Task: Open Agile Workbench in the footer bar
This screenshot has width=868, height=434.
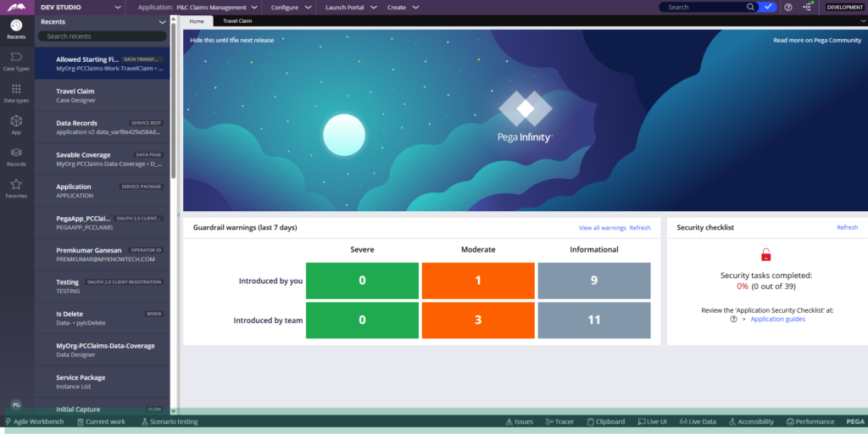Action: [x=34, y=422]
